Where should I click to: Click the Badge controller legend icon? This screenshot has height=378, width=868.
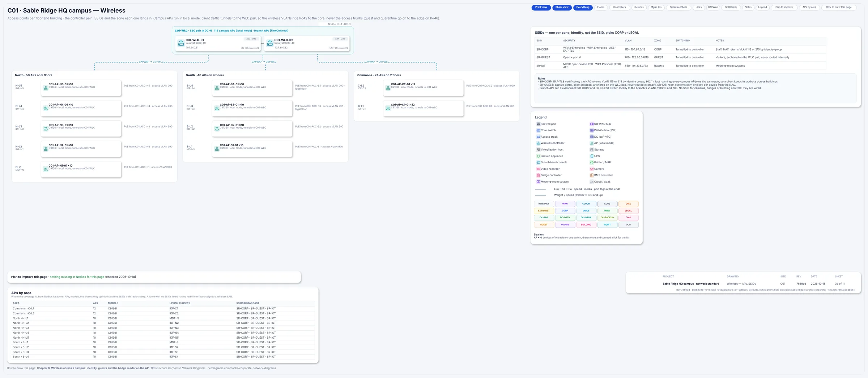click(538, 175)
